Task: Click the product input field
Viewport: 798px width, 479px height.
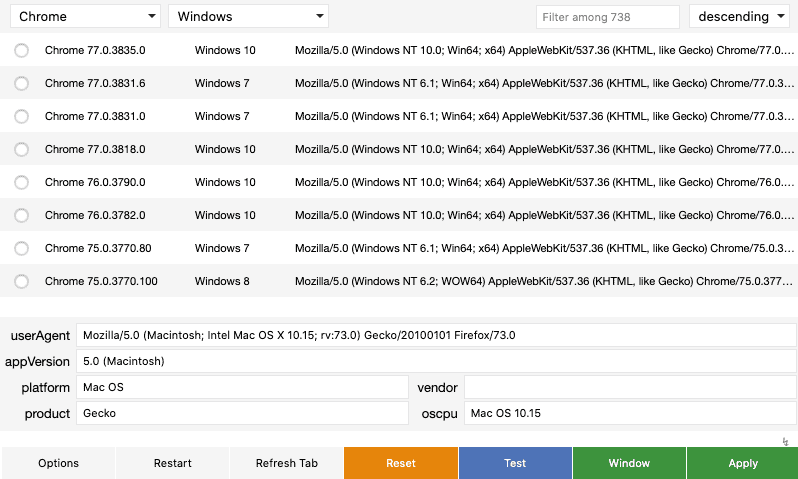Action: 242,413
